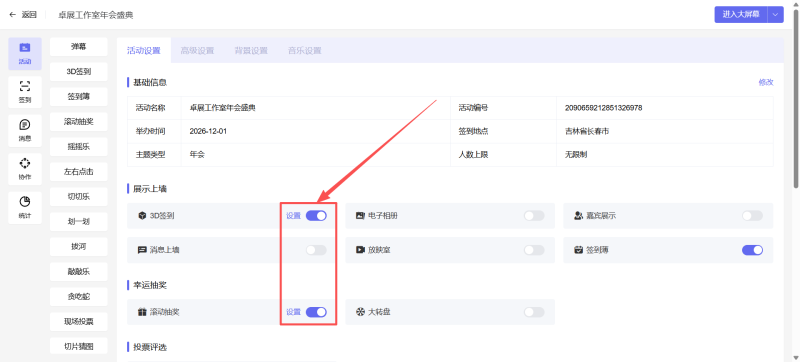Turn off the 3D签到 switch
The width and height of the screenshot is (800, 362).
tap(316, 216)
